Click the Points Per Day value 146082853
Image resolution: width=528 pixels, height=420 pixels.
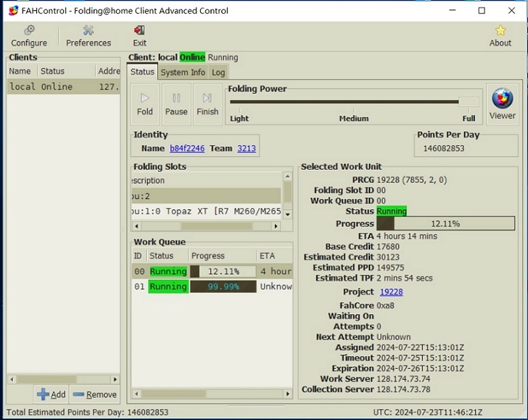tap(444, 148)
